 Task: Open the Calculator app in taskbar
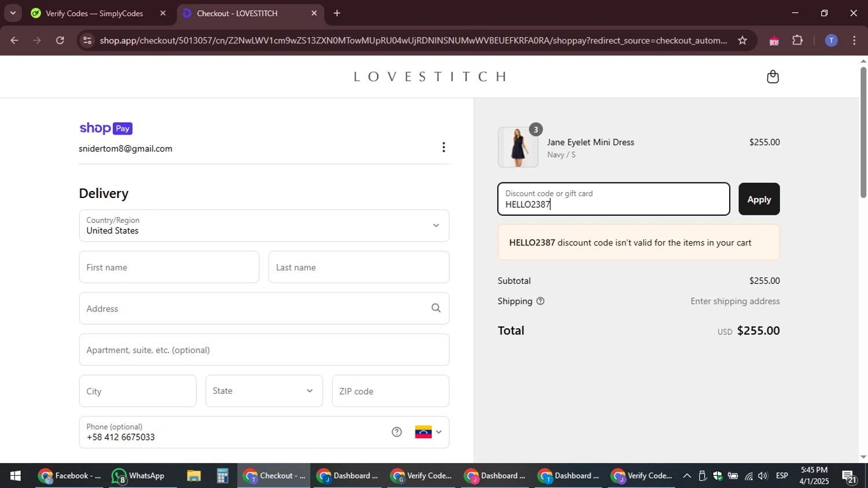(x=223, y=476)
